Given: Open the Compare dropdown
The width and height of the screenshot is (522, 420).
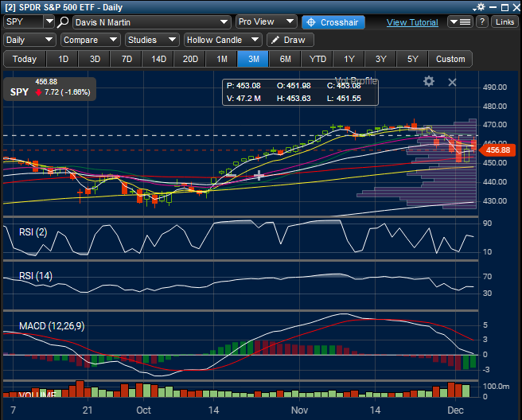Looking at the screenshot, I should click(91, 40).
